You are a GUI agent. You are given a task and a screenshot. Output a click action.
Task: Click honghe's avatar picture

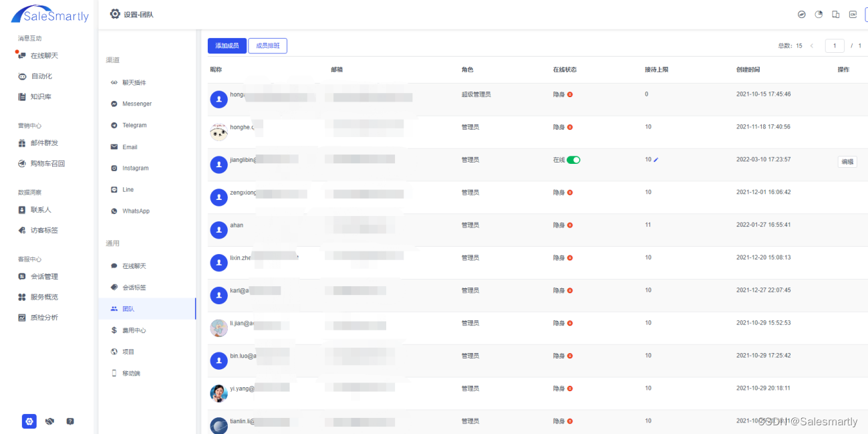point(219,132)
